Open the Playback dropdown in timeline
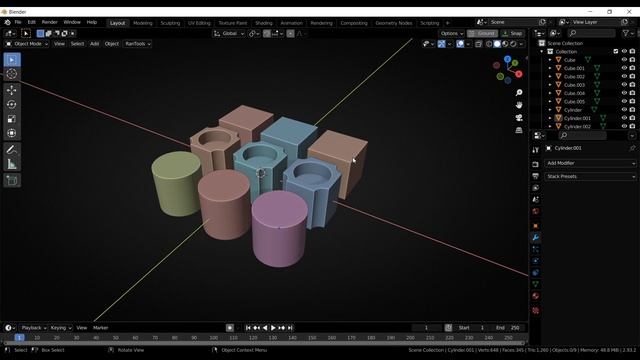640x360 pixels. click(34, 328)
